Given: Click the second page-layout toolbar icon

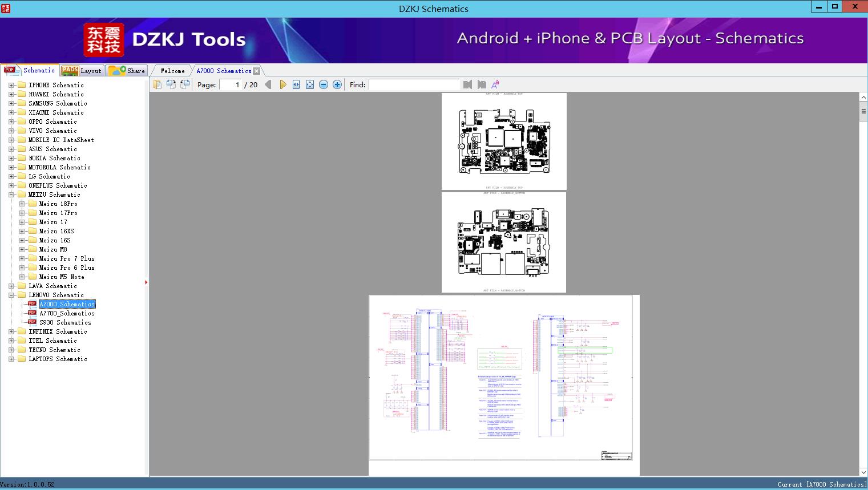Looking at the screenshot, I should pyautogui.click(x=171, y=84).
